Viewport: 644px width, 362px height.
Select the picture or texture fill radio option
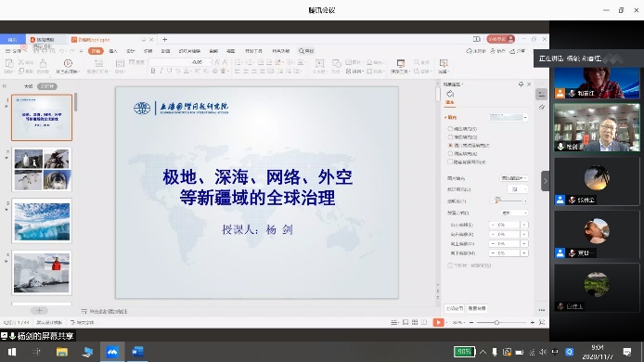point(450,145)
